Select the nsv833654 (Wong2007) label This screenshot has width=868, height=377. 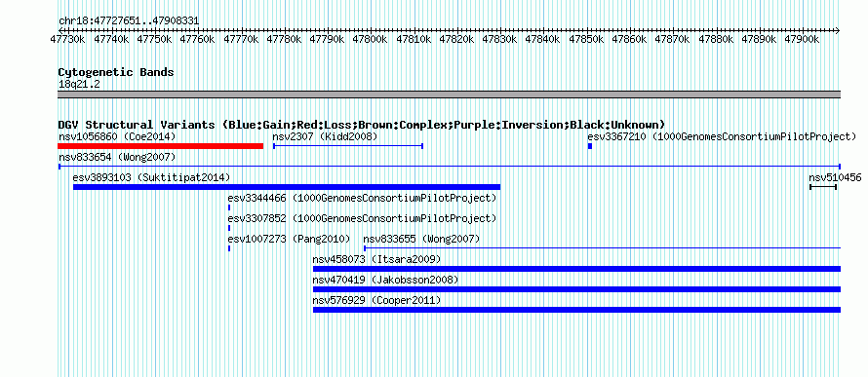coord(117,157)
